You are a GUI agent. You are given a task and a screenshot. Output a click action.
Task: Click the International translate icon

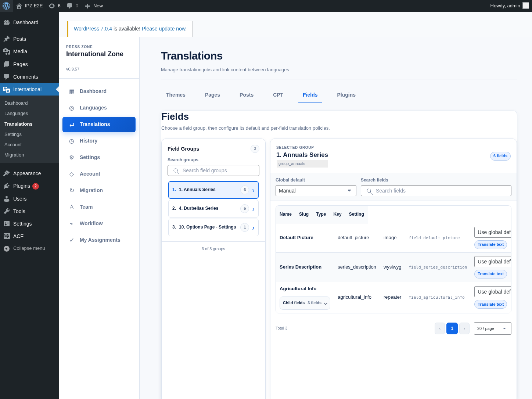coord(7,89)
